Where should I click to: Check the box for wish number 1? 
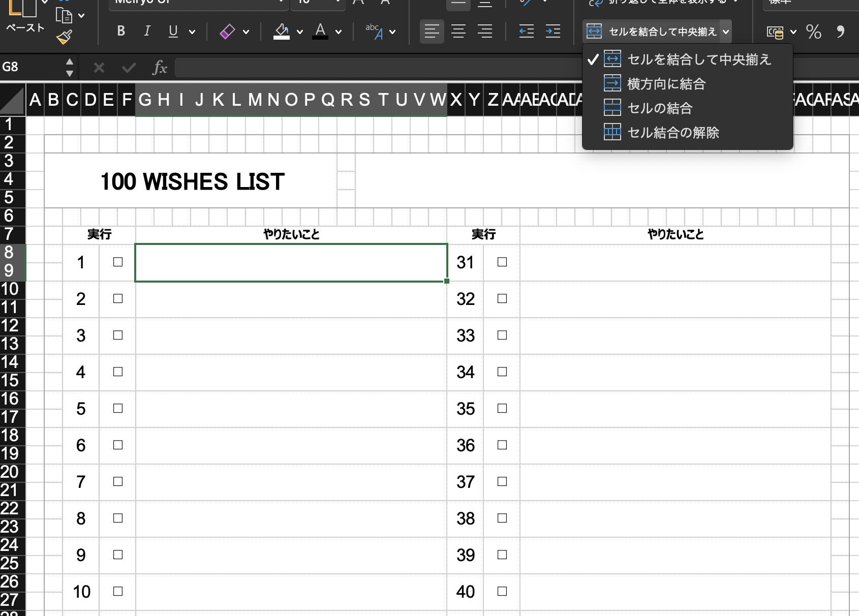pyautogui.click(x=118, y=262)
